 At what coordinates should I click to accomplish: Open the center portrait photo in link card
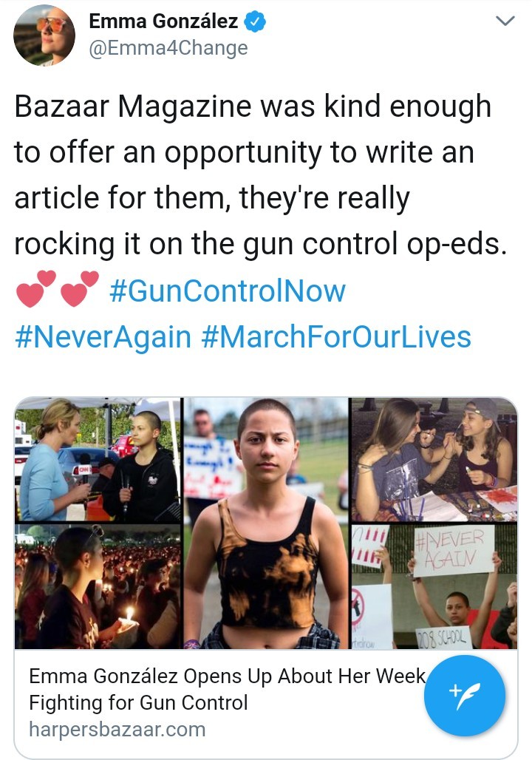tap(266, 523)
